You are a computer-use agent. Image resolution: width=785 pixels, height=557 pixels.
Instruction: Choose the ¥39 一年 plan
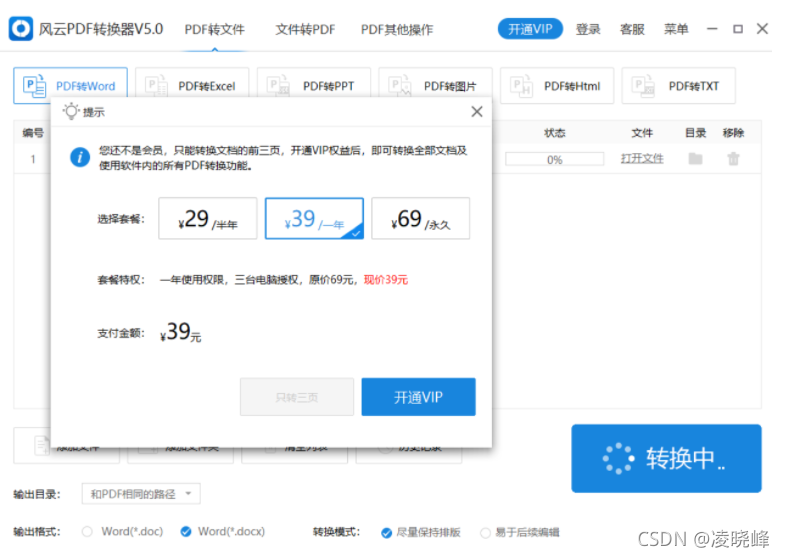coord(314,218)
